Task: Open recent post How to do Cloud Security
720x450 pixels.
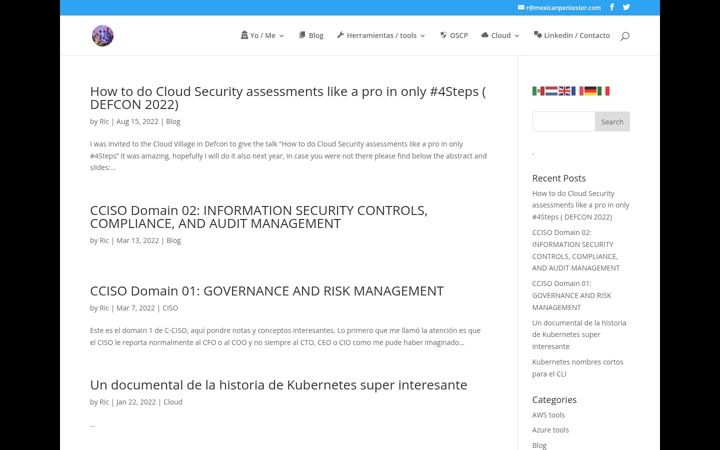Action: [x=580, y=205]
